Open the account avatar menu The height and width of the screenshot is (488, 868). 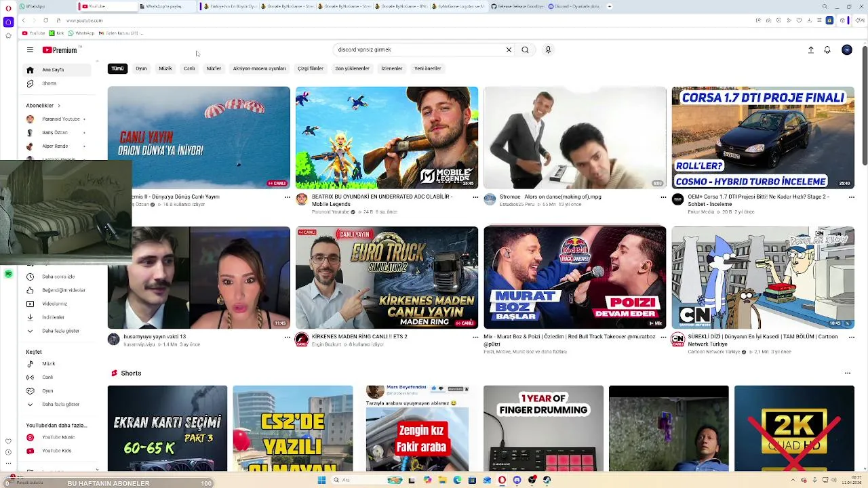[847, 49]
